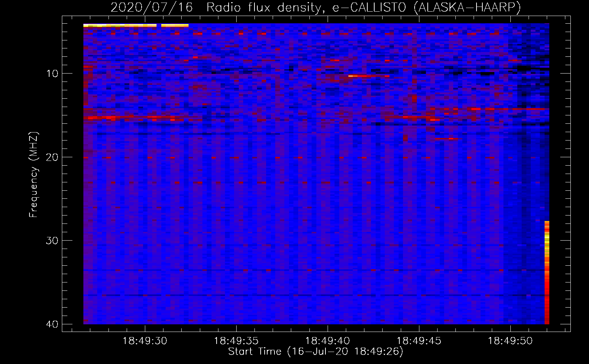The height and width of the screenshot is (364, 589).
Task: Click the bright vertical burst column at right edge
Action: pos(547,273)
